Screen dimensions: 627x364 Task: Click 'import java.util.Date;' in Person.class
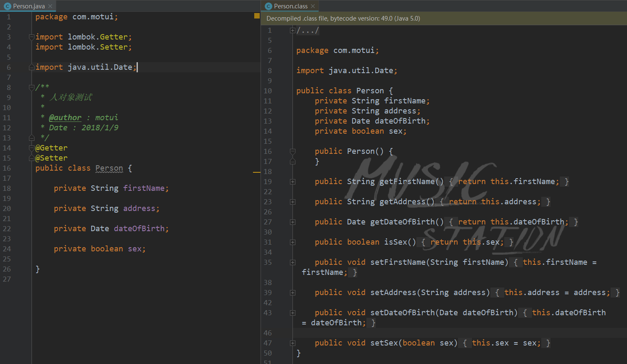click(x=347, y=71)
